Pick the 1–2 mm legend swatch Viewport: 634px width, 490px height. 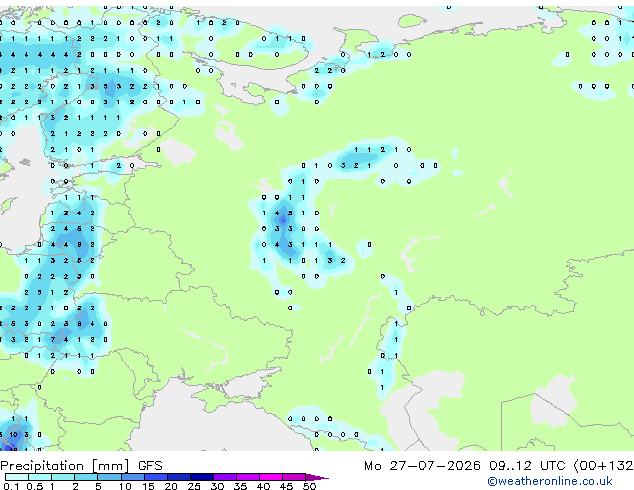[x=63, y=477]
